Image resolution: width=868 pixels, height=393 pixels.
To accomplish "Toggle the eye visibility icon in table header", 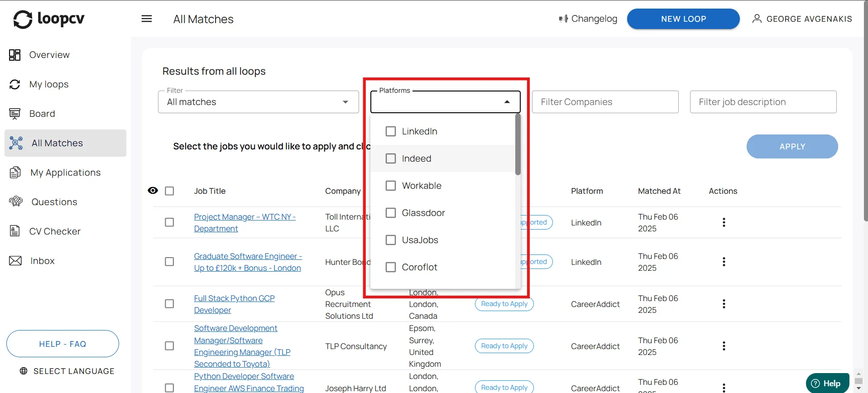I will [x=153, y=191].
